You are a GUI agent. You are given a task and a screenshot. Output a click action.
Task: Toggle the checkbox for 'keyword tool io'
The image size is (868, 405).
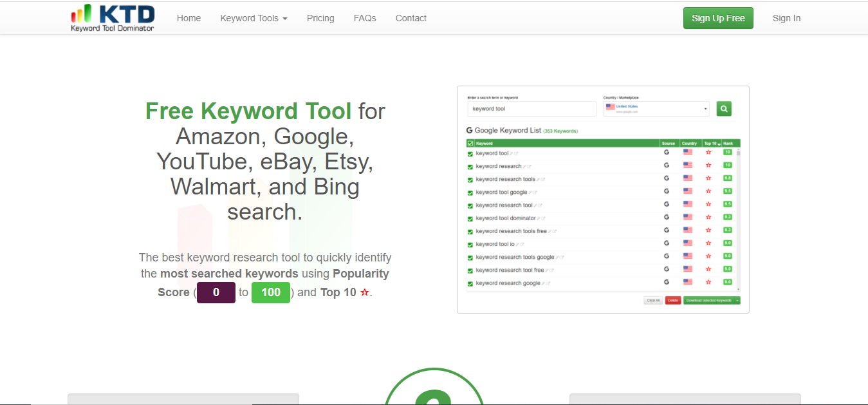point(470,245)
